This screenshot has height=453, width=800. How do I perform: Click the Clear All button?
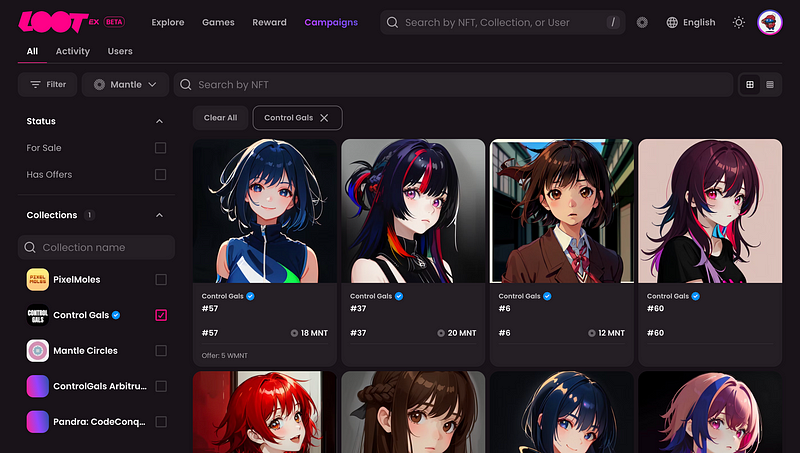pyautogui.click(x=220, y=118)
